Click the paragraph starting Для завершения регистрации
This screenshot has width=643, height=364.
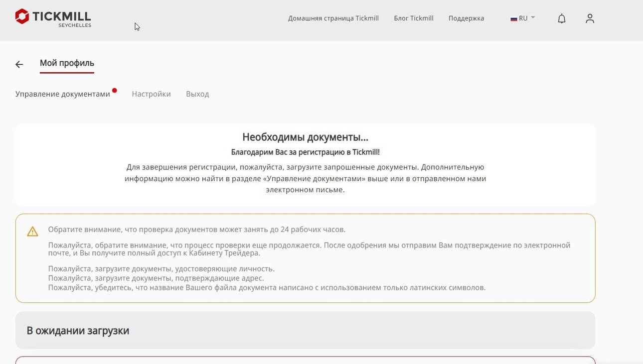[x=305, y=178]
